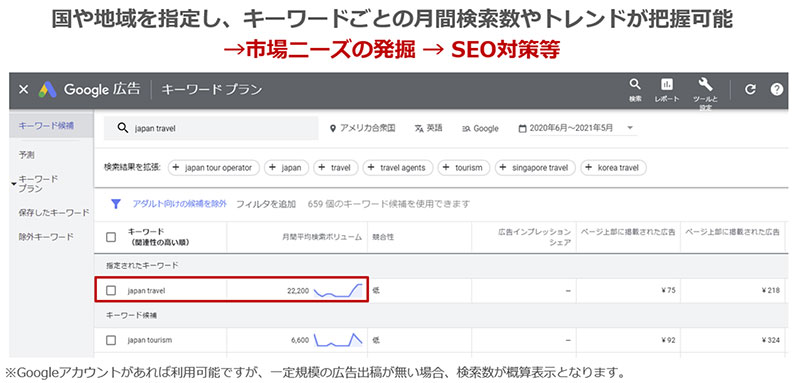Click the キーワード プラン header title
This screenshot has height=383, width=800.
[212, 90]
